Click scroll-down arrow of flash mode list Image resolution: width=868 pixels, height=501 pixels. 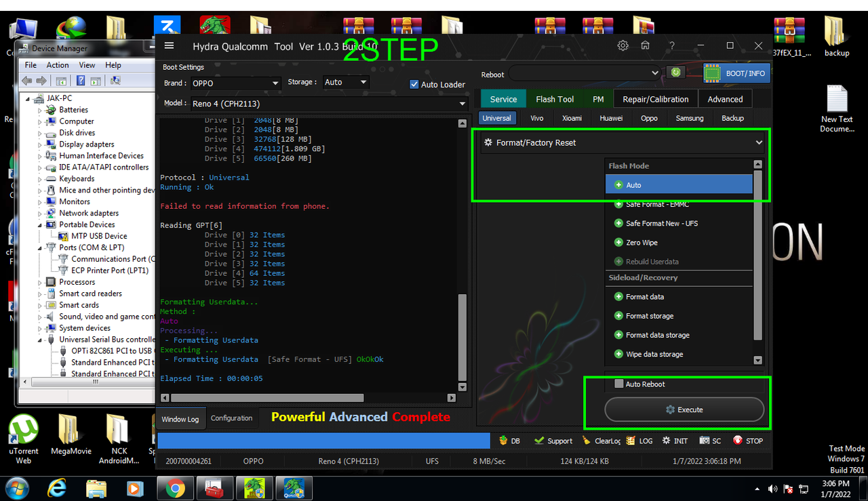(x=758, y=361)
